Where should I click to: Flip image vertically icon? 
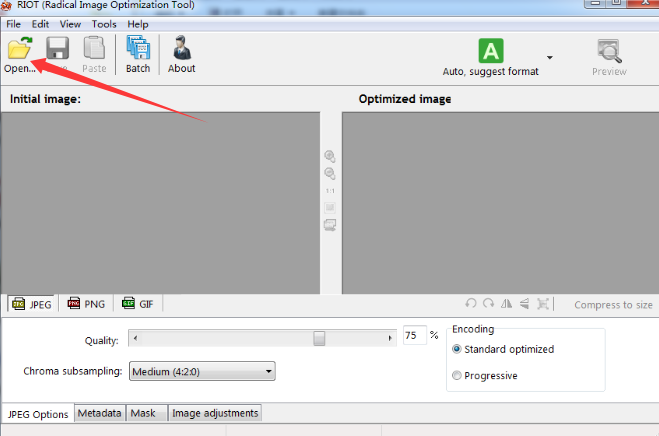tap(525, 304)
